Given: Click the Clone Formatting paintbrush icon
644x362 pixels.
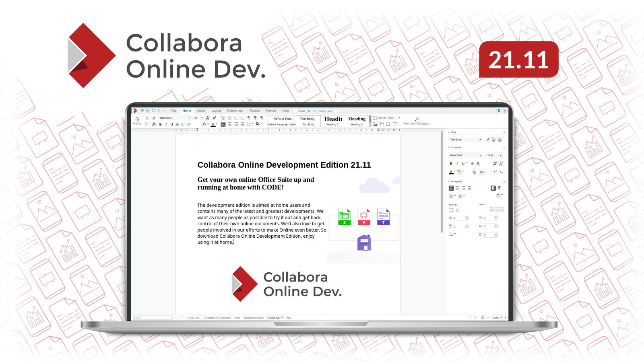Looking at the screenshot, I should [x=154, y=118].
